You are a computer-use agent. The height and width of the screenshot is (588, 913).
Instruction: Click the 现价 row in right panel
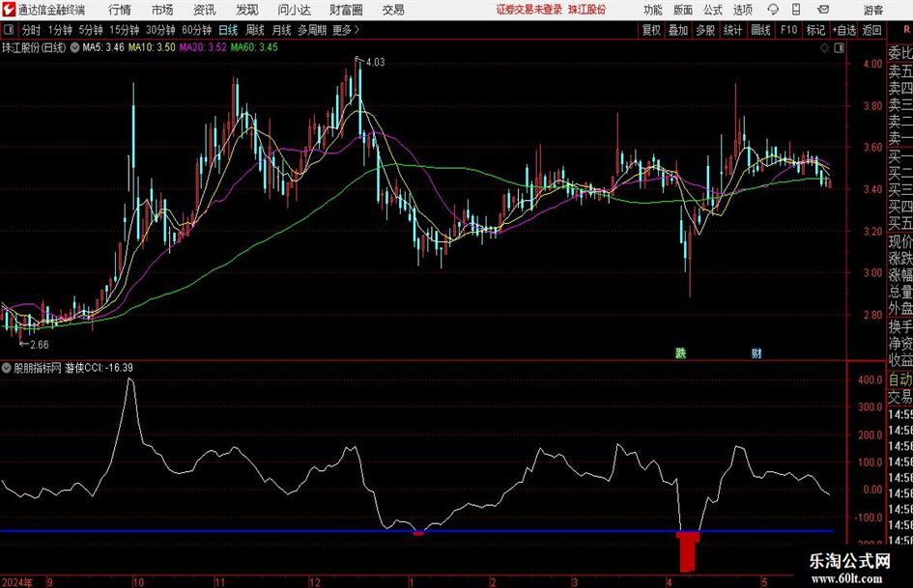tap(900, 241)
